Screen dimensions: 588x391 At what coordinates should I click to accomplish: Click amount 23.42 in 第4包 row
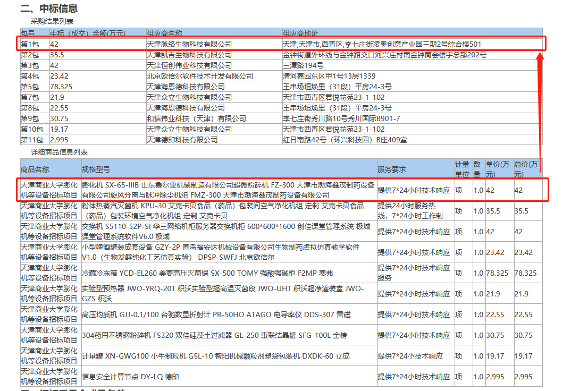[59, 76]
